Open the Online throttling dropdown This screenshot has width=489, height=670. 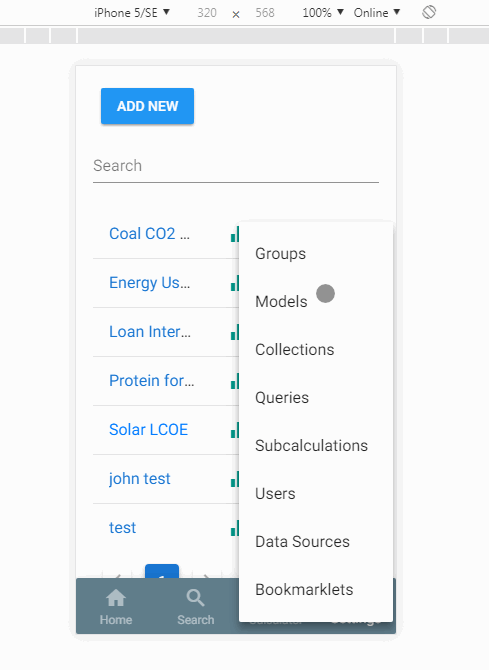coord(377,13)
